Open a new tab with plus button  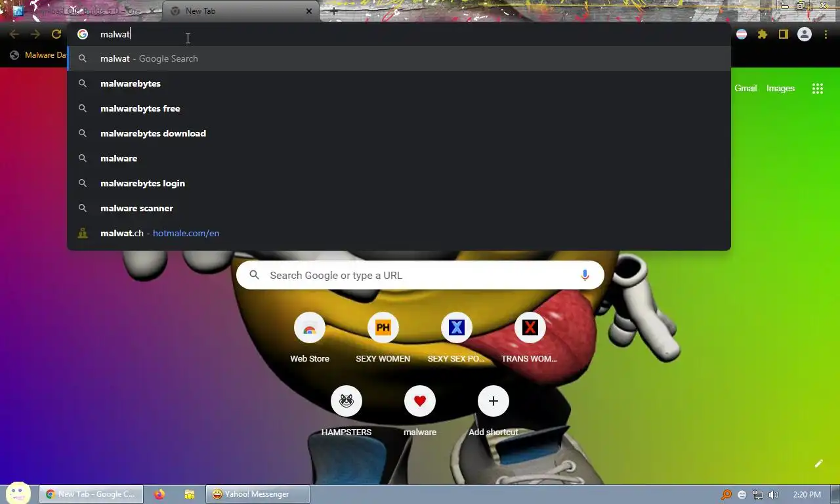(334, 11)
